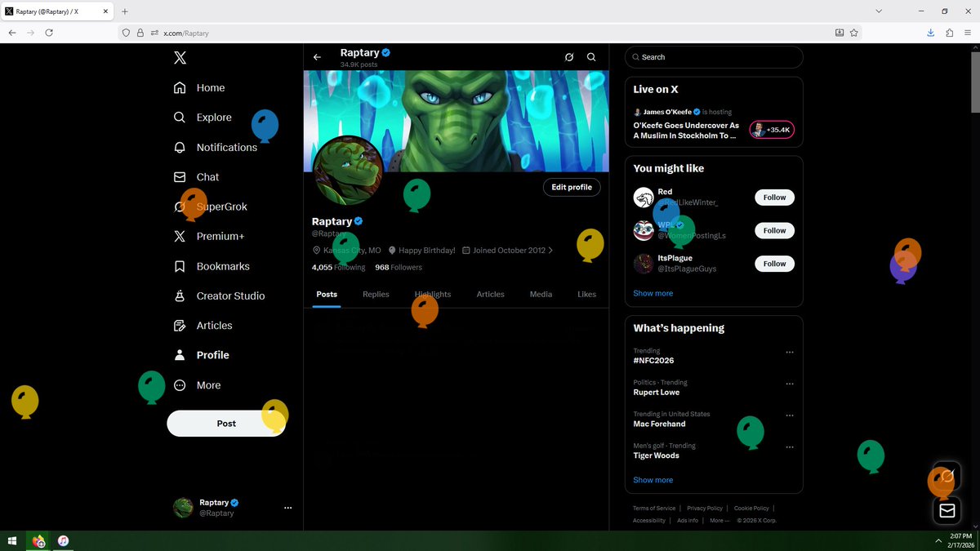Image resolution: width=980 pixels, height=551 pixels.
Task: Open account switcher dots beside Raptary
Action: coord(287,508)
